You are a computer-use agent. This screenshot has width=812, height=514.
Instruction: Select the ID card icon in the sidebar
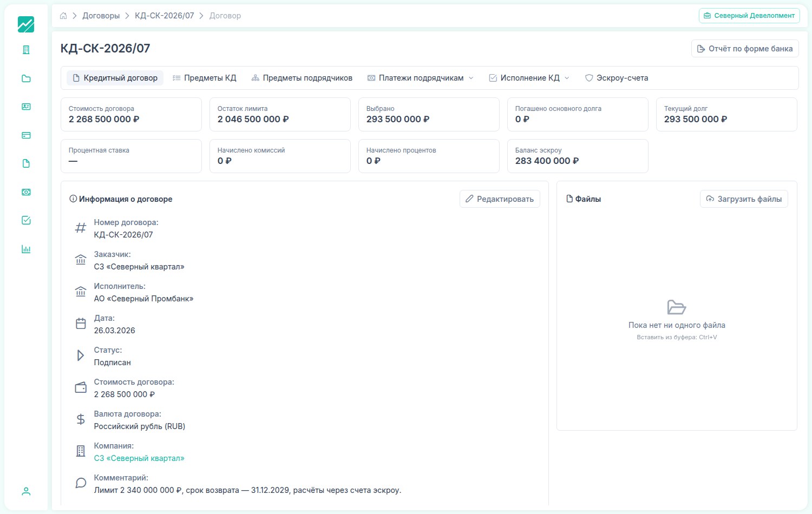(26, 107)
